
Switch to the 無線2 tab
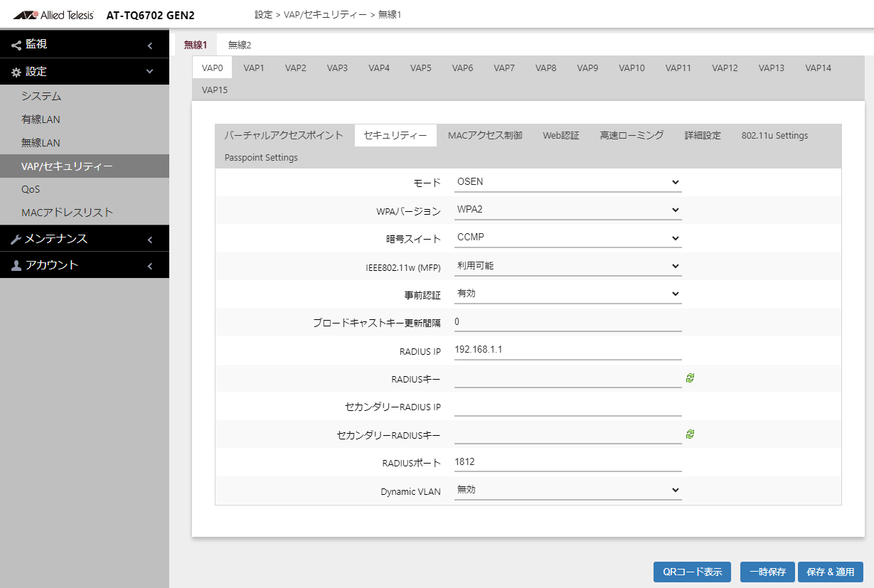pyautogui.click(x=240, y=45)
